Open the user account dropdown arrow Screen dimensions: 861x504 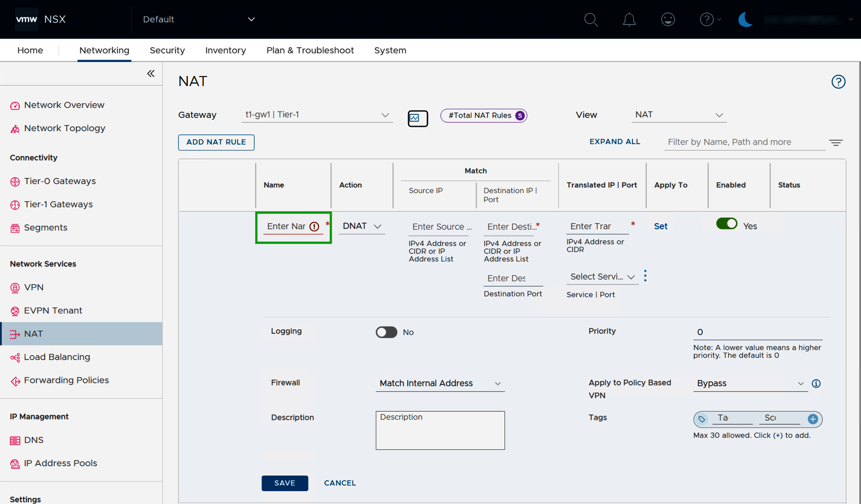pos(850,19)
